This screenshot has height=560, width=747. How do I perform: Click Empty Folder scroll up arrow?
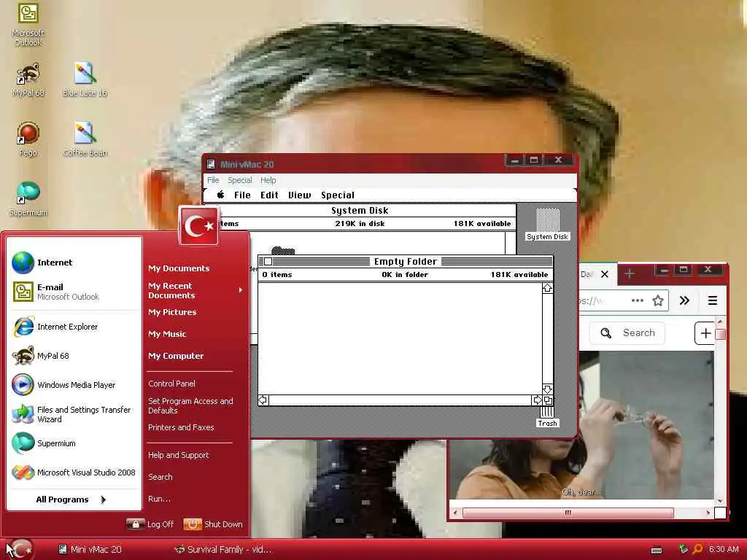547,288
